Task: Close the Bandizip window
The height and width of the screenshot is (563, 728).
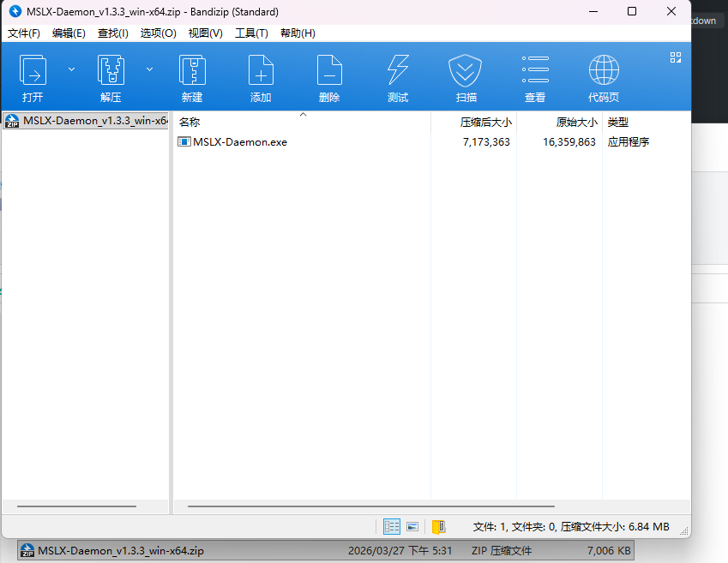Action: point(671,11)
